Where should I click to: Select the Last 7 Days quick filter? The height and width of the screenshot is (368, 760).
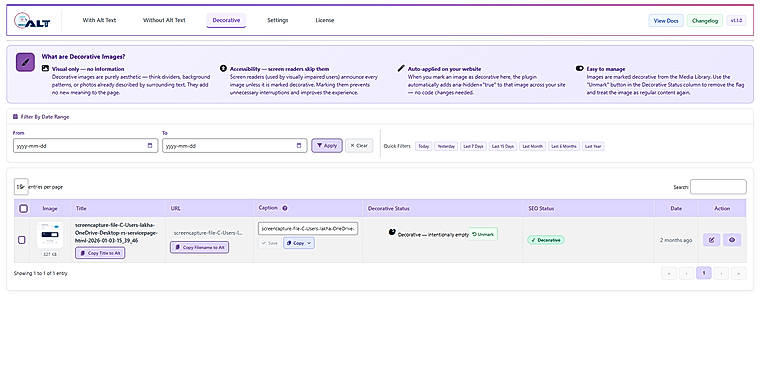tap(473, 146)
